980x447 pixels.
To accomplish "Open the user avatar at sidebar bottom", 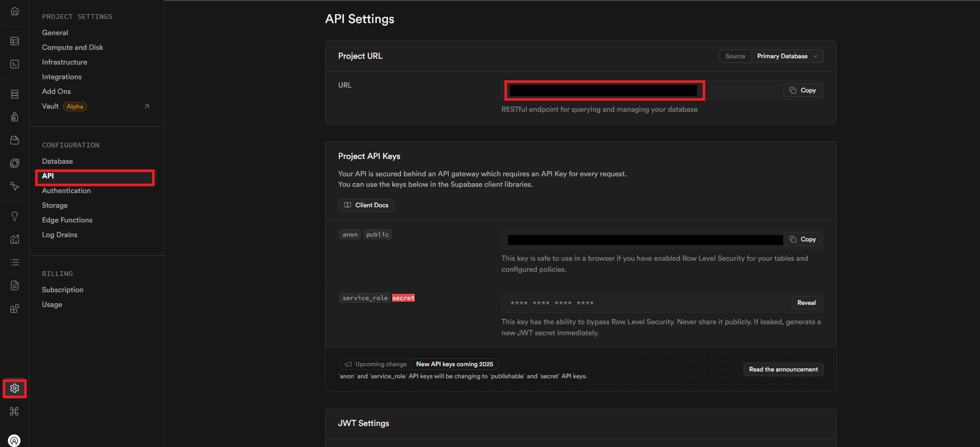I will [15, 440].
